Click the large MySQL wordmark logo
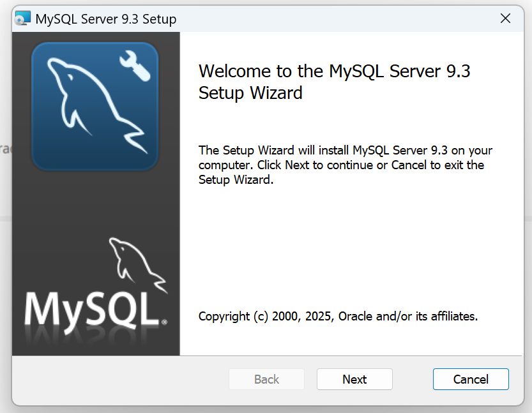Viewport: 532px width, 413px height. [x=91, y=310]
